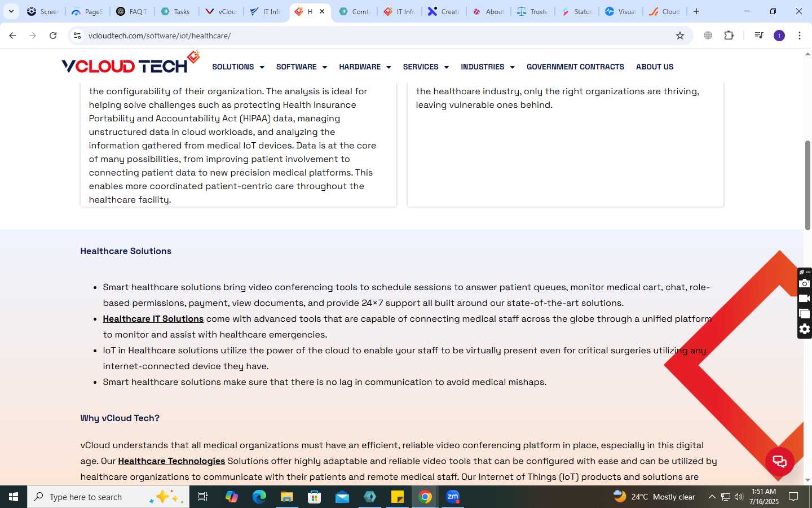Click the Chrome icon on the taskbar

(425, 497)
